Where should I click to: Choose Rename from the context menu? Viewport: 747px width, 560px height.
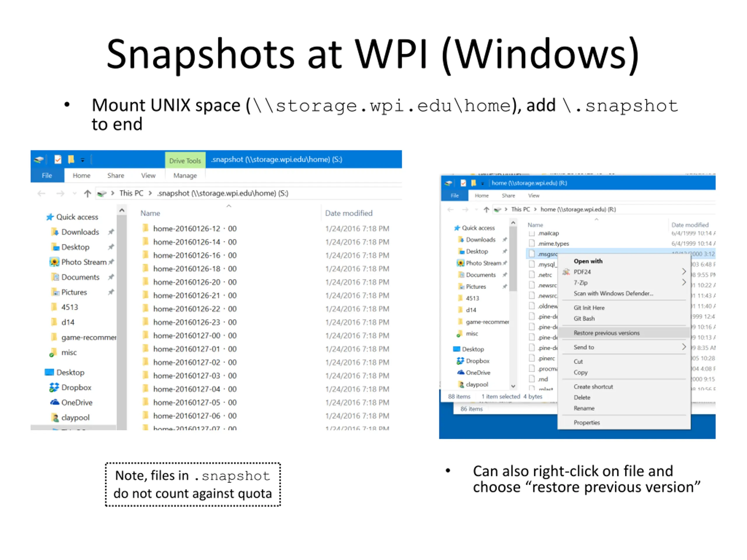tap(624, 408)
